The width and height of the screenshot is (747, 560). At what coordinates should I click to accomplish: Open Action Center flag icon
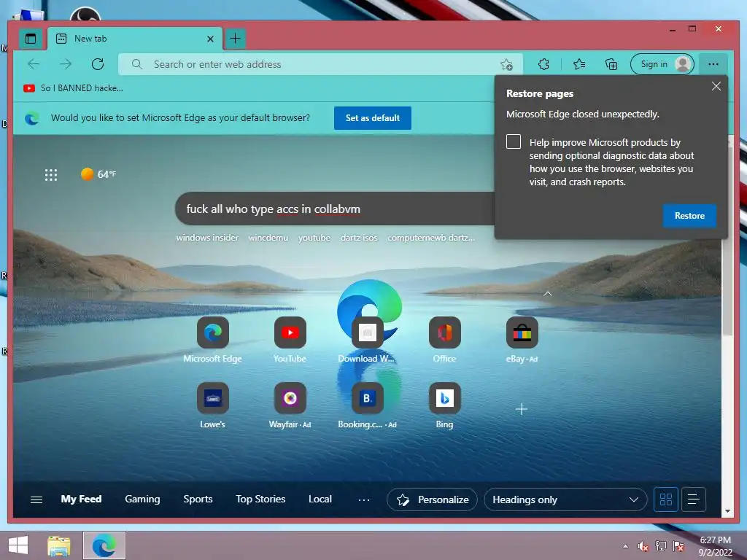click(678, 547)
